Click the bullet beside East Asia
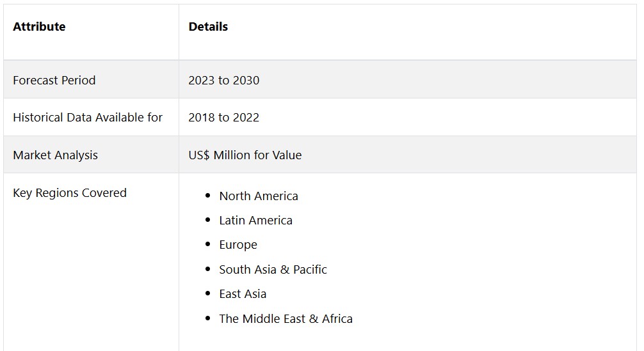This screenshot has height=351, width=644. point(207,293)
